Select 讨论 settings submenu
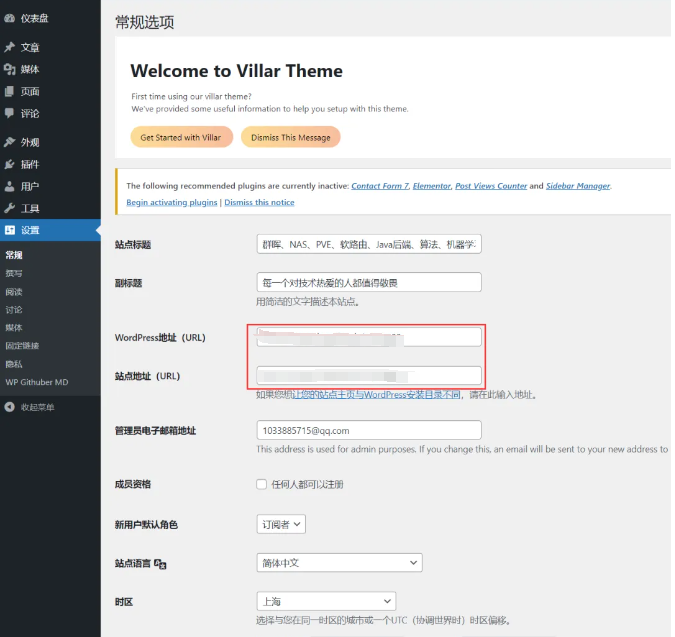Image resolution: width=675 pixels, height=637 pixels. [x=14, y=309]
